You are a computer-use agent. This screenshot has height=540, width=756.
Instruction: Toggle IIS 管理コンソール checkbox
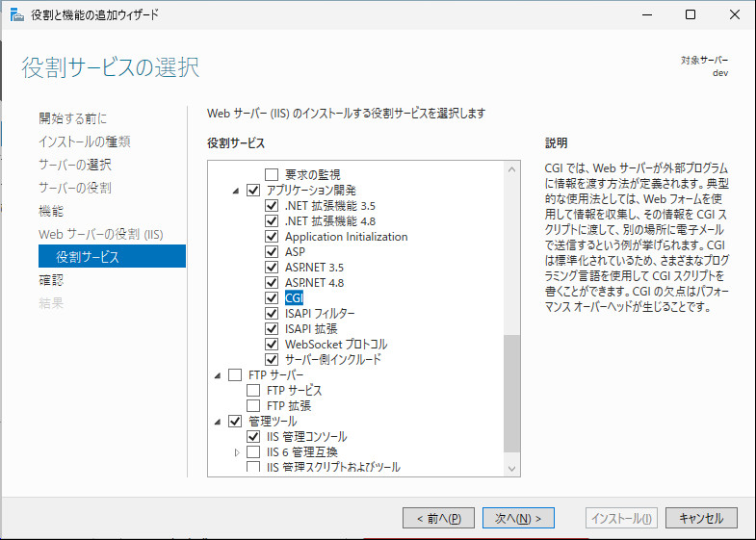253,436
